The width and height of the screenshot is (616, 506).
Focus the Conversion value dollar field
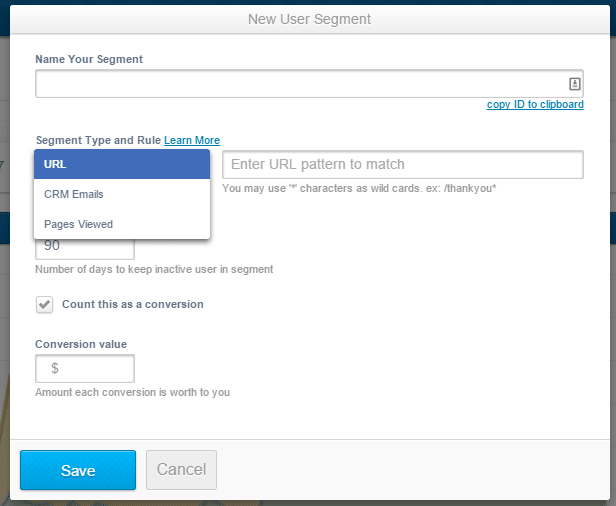point(85,368)
